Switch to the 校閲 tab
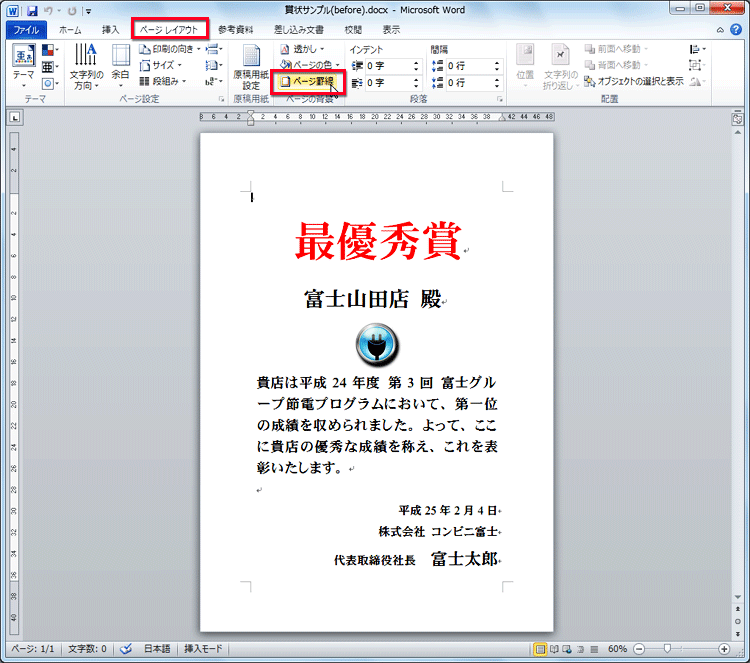 coord(353,30)
